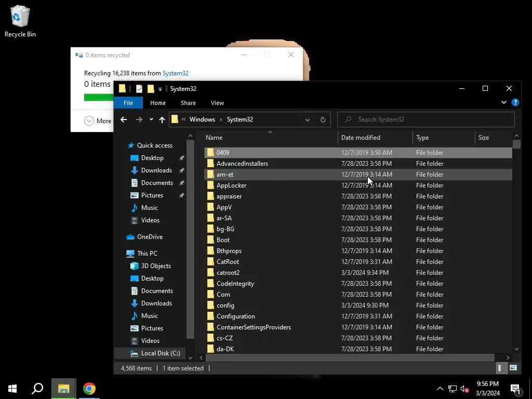Open taskbar search magnifier
532x399 pixels.
(37, 389)
